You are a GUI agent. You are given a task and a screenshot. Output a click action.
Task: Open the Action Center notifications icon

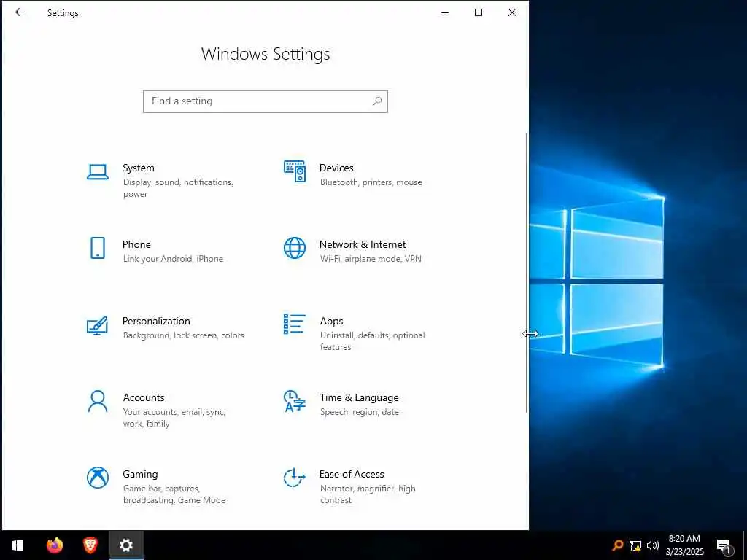pyautogui.click(x=724, y=546)
